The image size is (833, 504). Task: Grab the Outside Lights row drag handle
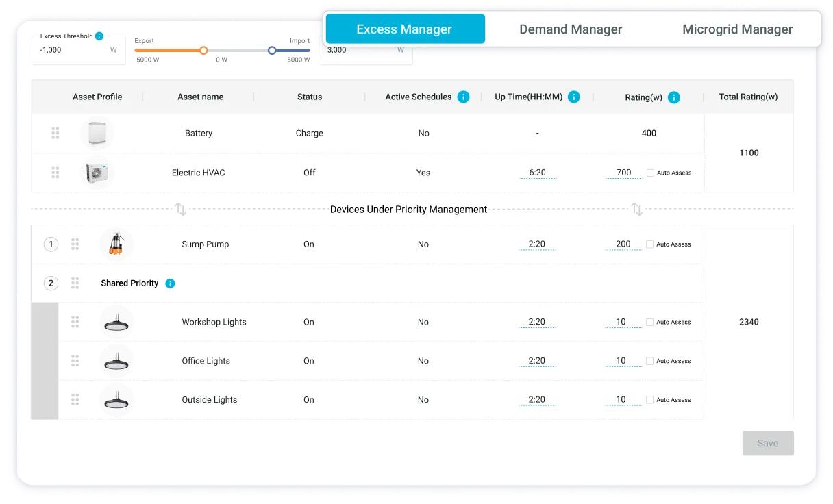coord(75,399)
